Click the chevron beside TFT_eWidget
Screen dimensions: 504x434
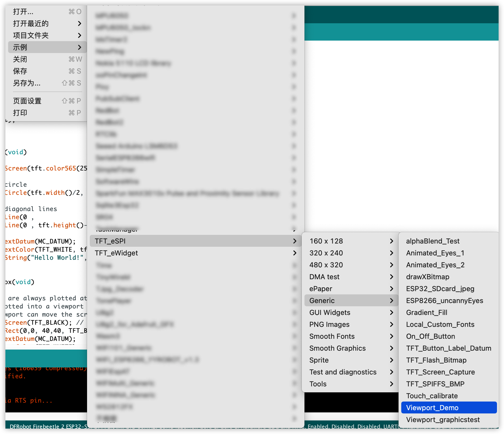pyautogui.click(x=295, y=253)
